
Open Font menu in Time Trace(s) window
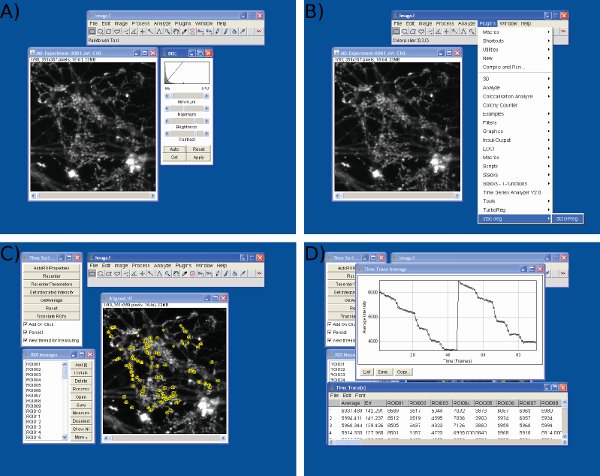[x=360, y=395]
